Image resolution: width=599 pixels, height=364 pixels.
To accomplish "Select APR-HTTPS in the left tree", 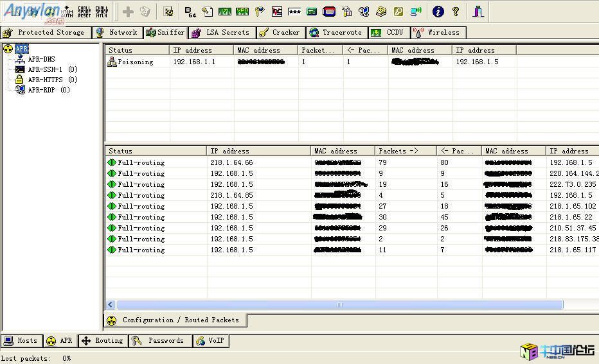I will tap(45, 80).
